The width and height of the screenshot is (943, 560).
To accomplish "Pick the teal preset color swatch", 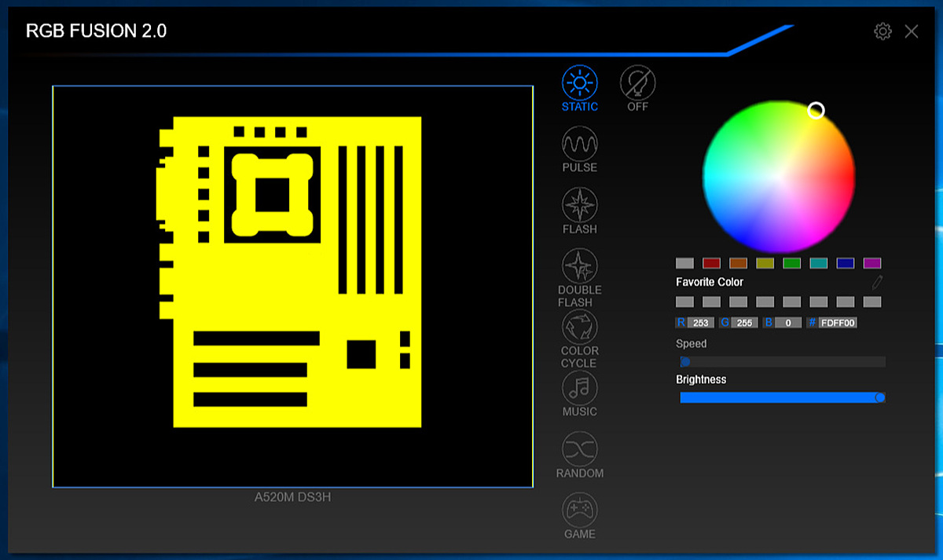I will pos(819,263).
